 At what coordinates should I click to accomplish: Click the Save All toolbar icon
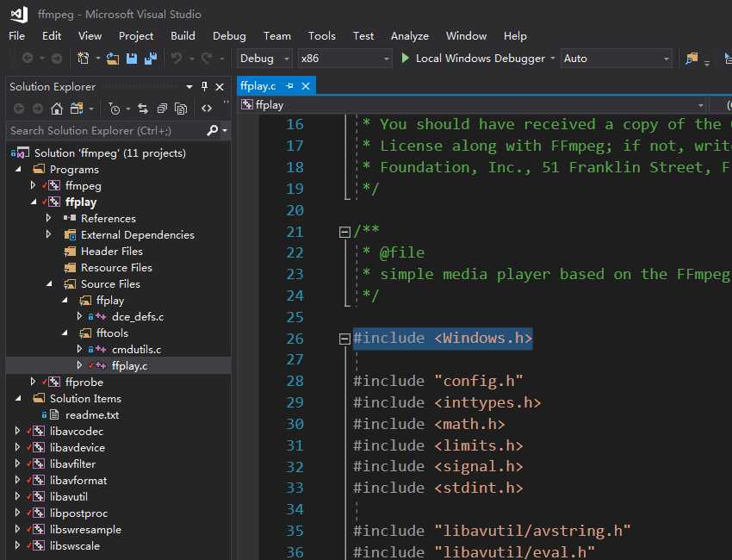(151, 59)
